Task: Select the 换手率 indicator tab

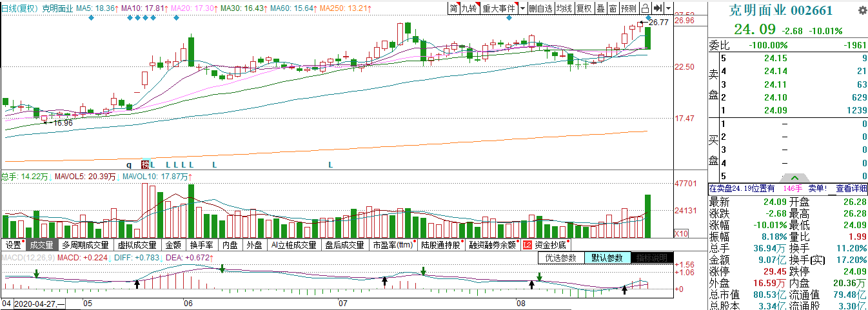Action: click(202, 245)
